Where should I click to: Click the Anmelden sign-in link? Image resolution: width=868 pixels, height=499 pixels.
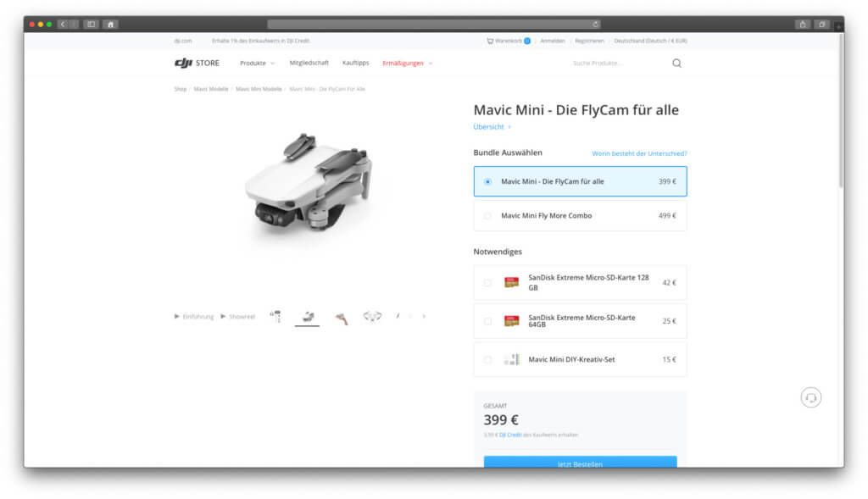[553, 41]
